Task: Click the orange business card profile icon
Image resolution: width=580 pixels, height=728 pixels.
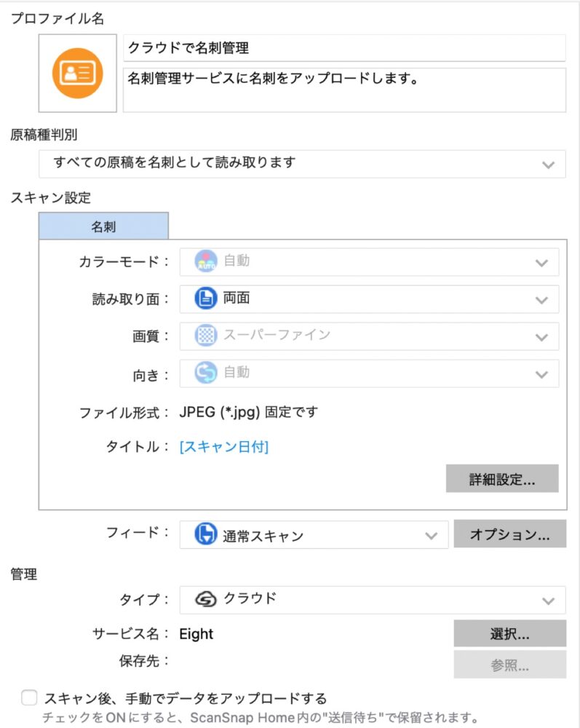Action: [x=76, y=73]
